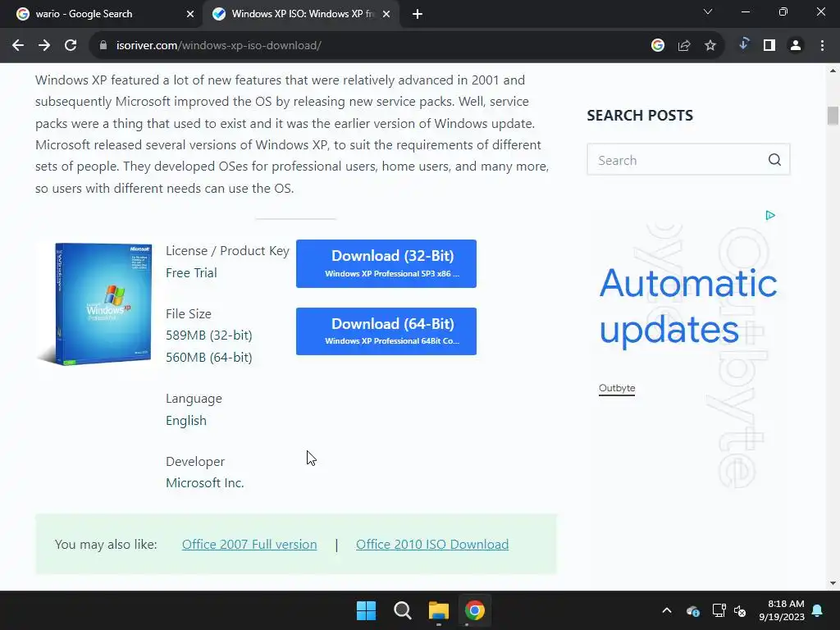Click the 'Free Trial' text
This screenshot has height=630, width=840.
point(191,272)
